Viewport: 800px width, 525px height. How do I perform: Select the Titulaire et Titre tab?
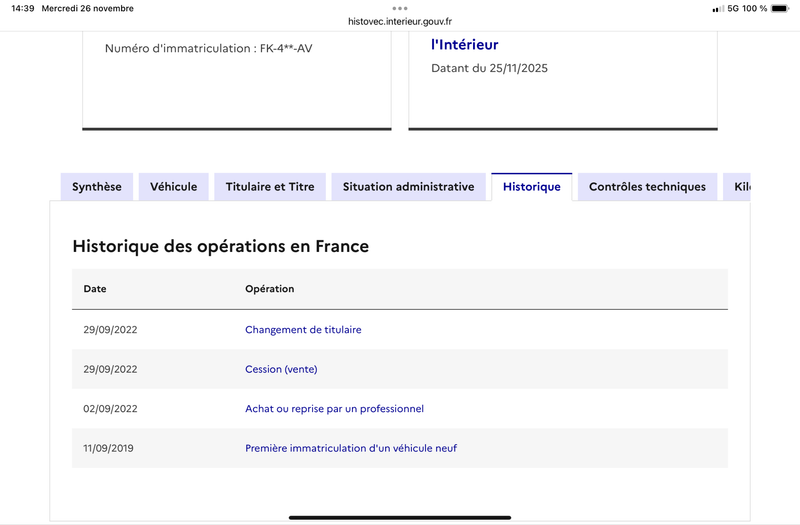[x=270, y=187]
